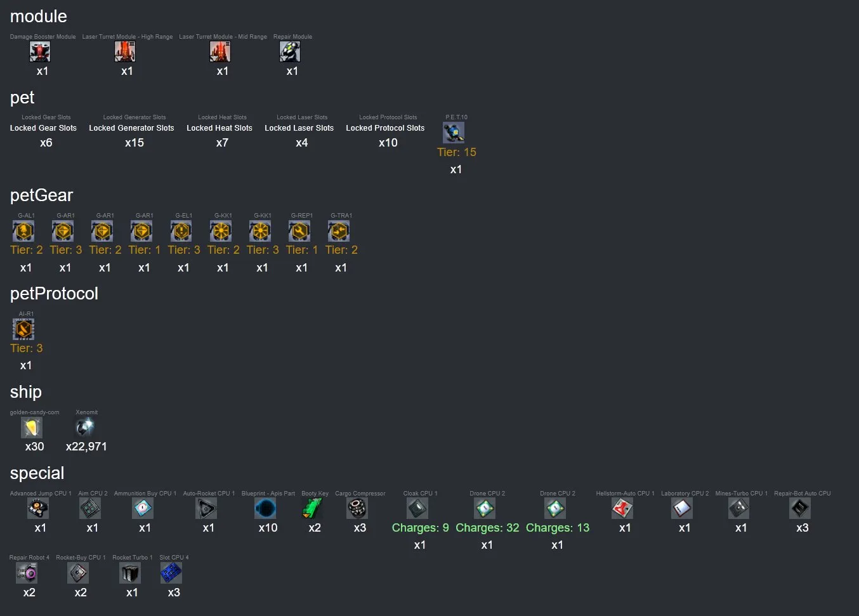Click the Advanced Jump CPU 1 icon
Screen dimensions: 859x616
point(38,509)
